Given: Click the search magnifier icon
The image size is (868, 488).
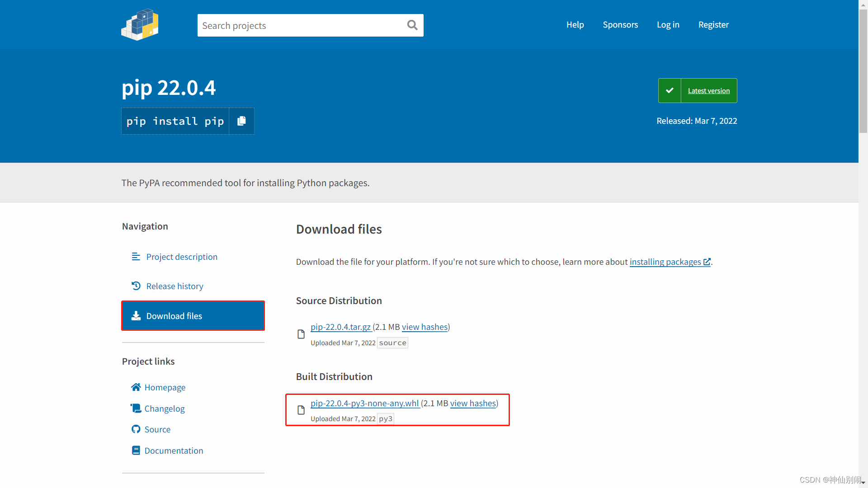Looking at the screenshot, I should 412,25.
